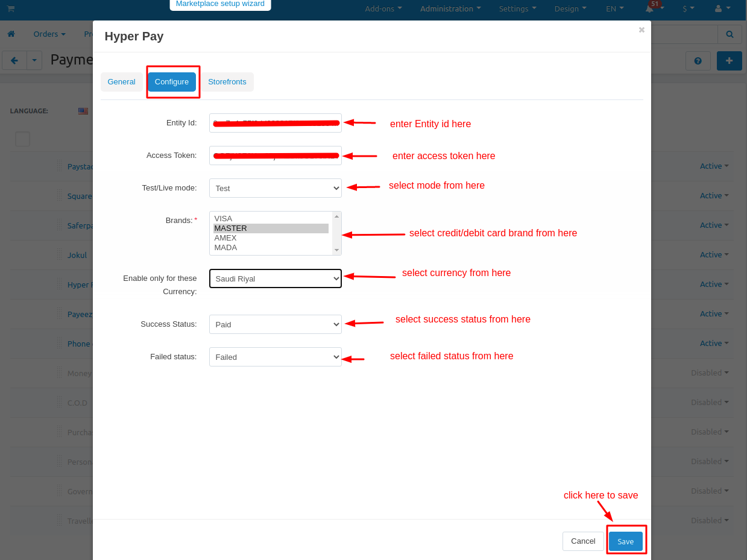The width and height of the screenshot is (747, 560).
Task: Click the Cancel button
Action: click(x=582, y=541)
